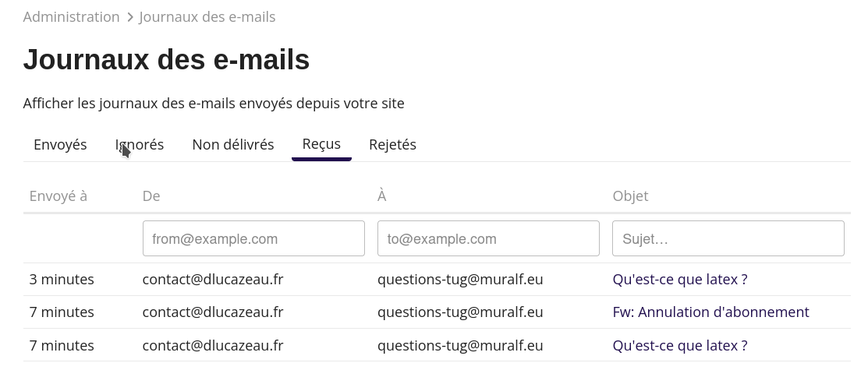Select the Non délivrés tab
868x370 pixels.
tap(232, 145)
